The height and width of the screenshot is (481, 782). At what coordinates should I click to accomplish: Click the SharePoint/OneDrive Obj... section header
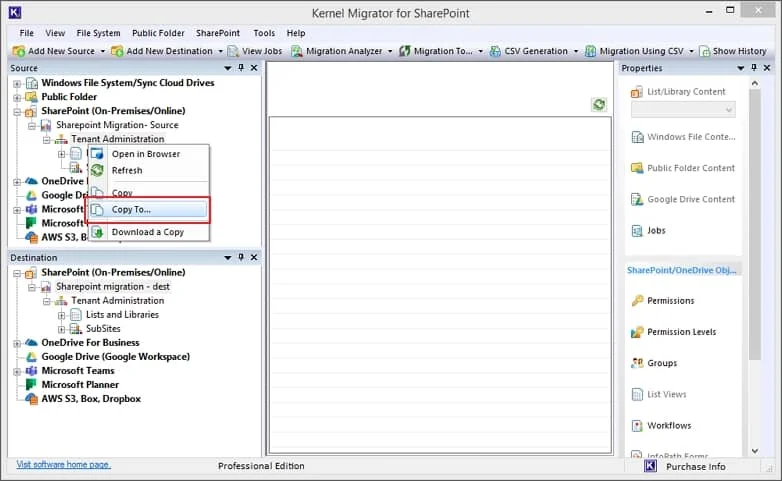click(682, 270)
